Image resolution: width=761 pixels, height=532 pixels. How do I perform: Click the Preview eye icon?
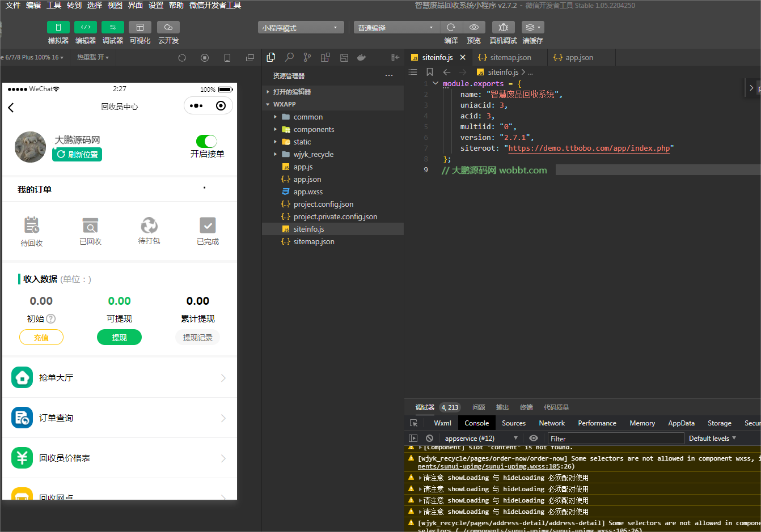473,27
